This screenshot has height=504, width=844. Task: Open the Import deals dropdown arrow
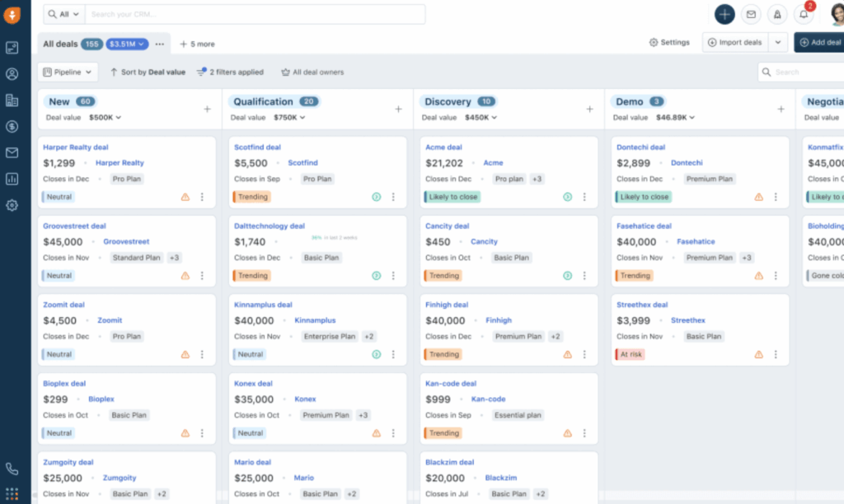pos(777,43)
